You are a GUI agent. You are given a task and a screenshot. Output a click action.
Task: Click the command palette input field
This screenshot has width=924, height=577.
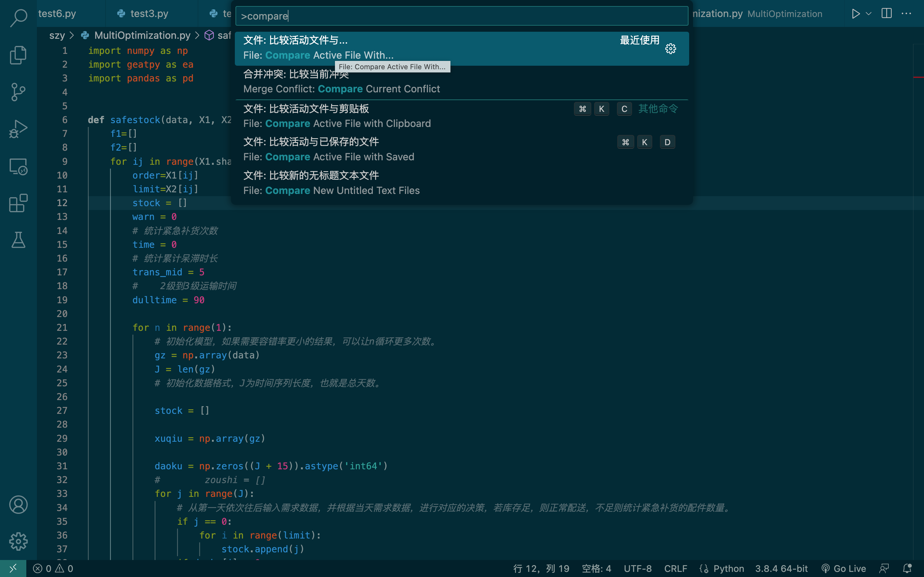[461, 16]
